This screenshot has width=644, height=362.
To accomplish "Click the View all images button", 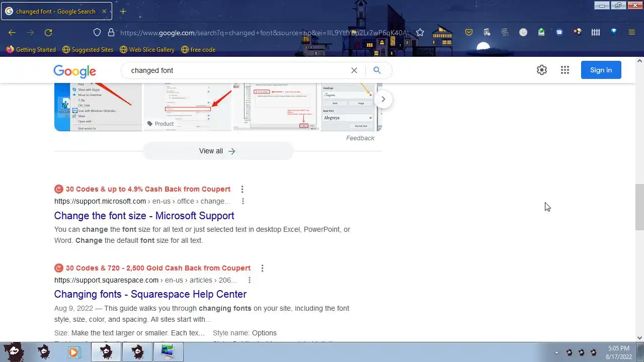I will 218,151.
